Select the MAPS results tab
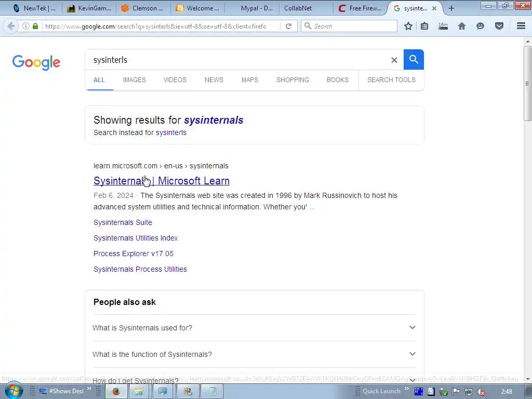Image resolution: width=532 pixels, height=399 pixels. (250, 80)
